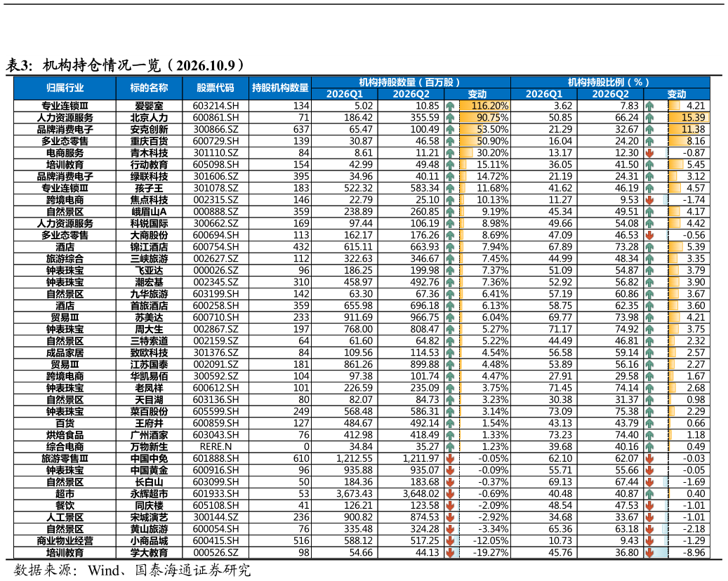This screenshot has width=728, height=581.
Task: Click the data source line mentioning Wind
Action: [x=132, y=570]
